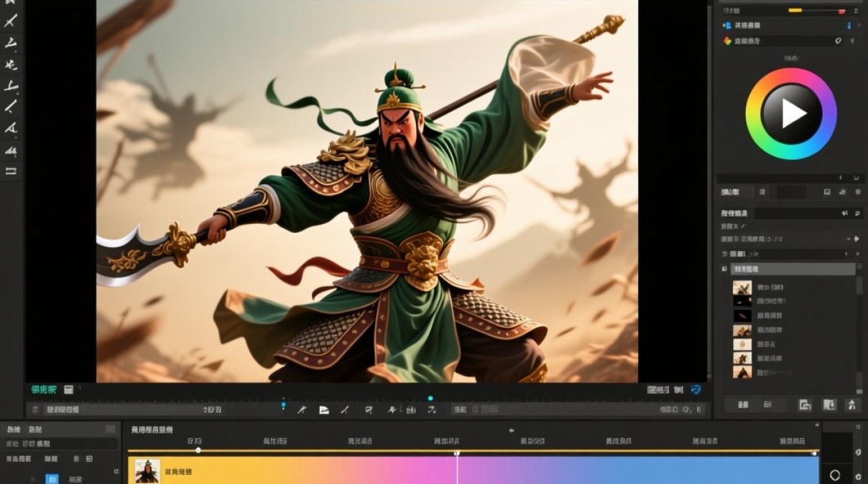Click the right-pointing arrow icon above the dropdown row
The height and width of the screenshot is (484, 868).
click(856, 239)
